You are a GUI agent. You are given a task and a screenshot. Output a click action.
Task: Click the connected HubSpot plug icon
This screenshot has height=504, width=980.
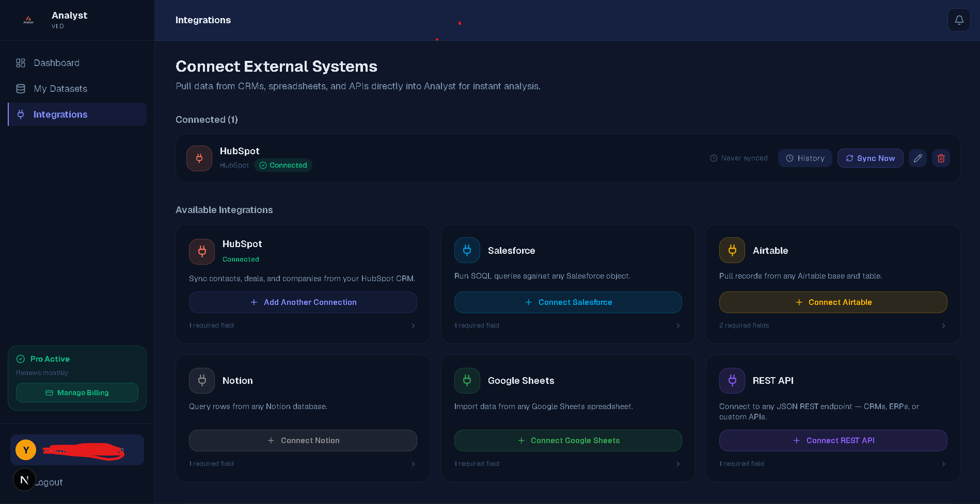199,158
